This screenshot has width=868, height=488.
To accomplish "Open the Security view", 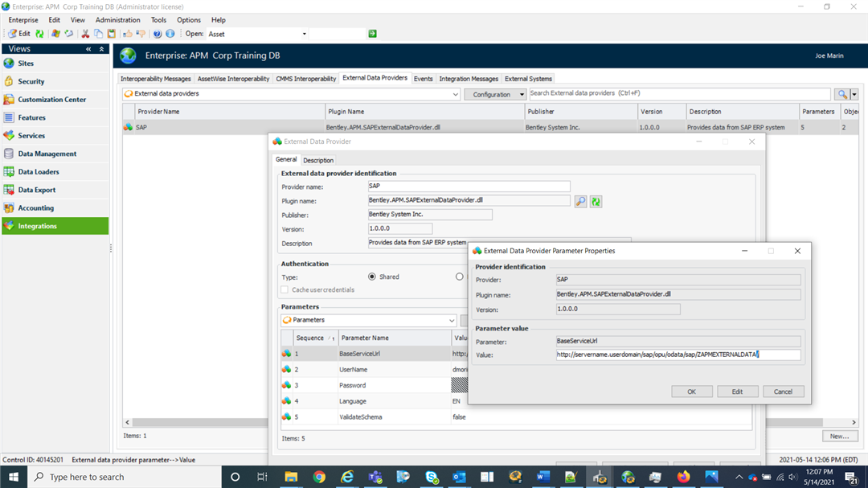I will pyautogui.click(x=55, y=81).
